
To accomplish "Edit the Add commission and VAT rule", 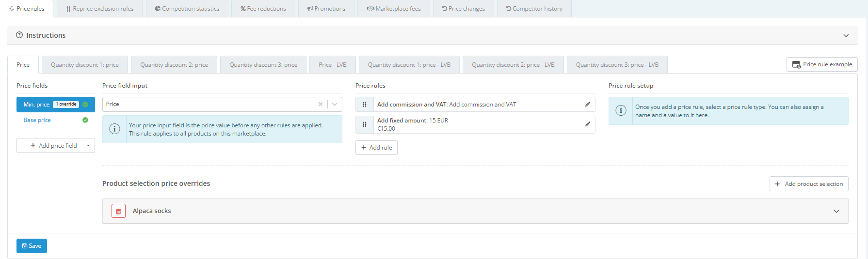I will [587, 104].
